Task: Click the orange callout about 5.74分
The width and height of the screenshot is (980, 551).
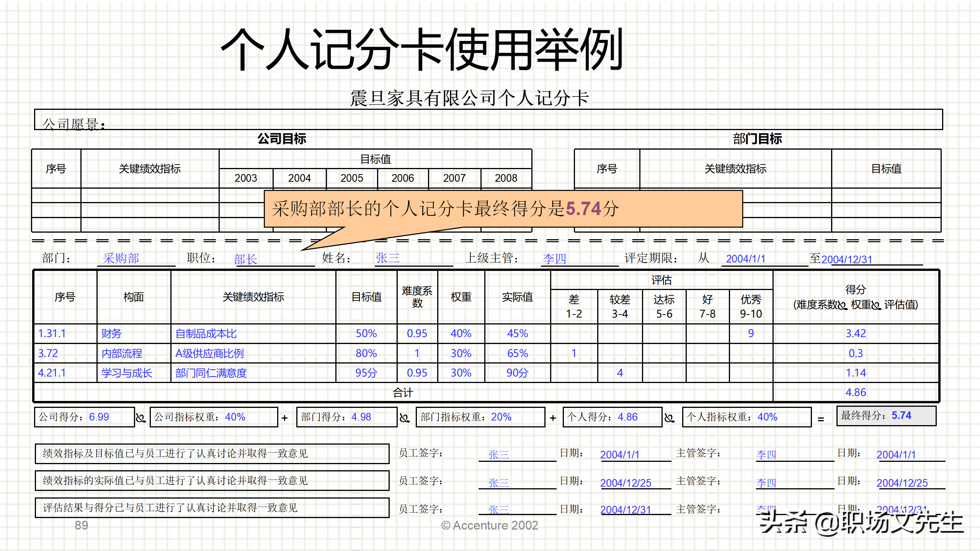Action: point(503,209)
